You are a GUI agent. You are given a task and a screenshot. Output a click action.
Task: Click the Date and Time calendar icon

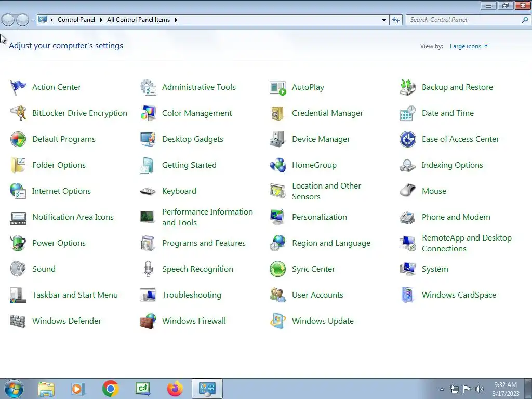click(x=408, y=113)
